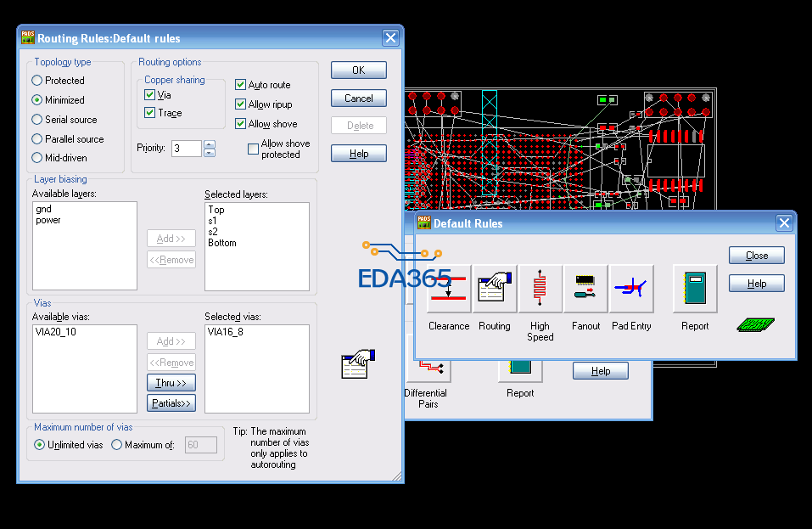
Task: Click the Priority value field
Action: point(187,149)
